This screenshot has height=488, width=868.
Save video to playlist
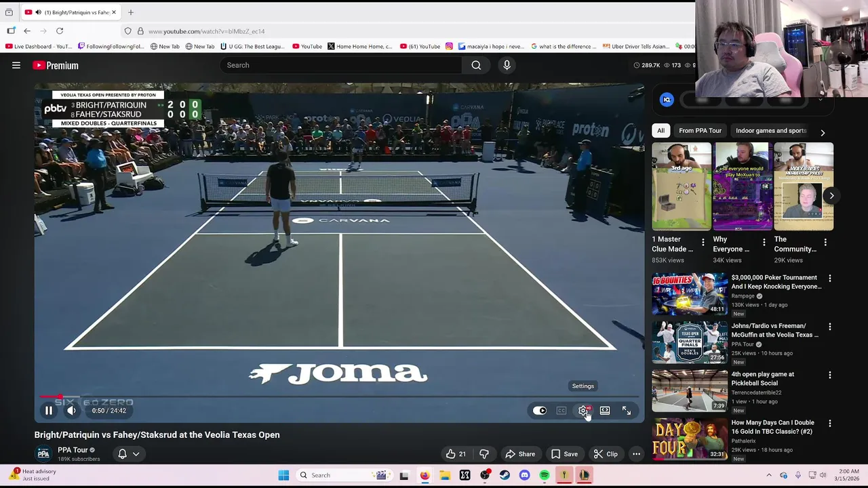pos(564,454)
